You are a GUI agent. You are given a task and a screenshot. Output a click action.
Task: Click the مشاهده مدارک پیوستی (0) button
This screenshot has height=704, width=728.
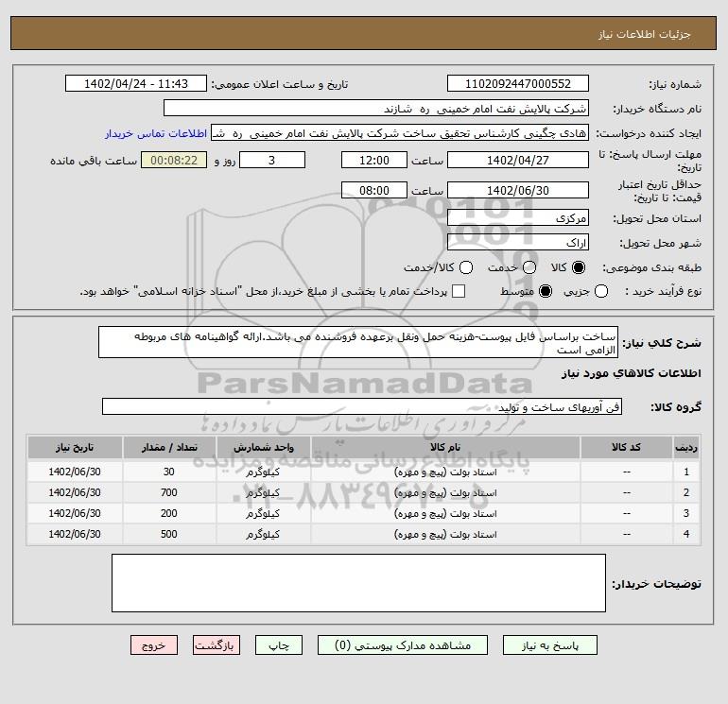pos(403,645)
